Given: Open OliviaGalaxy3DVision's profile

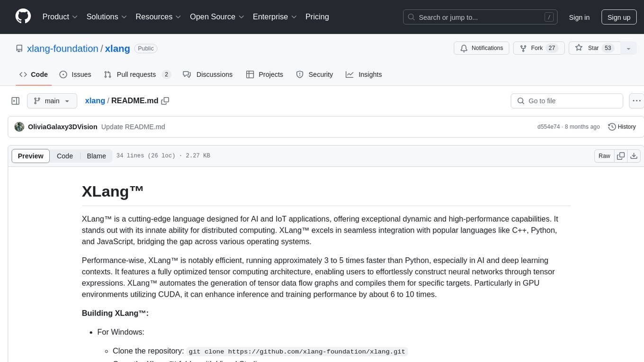Looking at the screenshot, I should pyautogui.click(x=63, y=127).
